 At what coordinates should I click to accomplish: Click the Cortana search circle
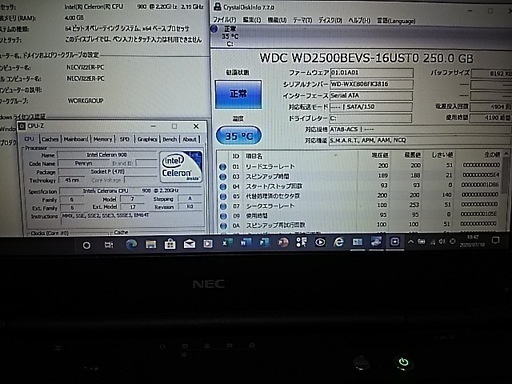point(86,246)
